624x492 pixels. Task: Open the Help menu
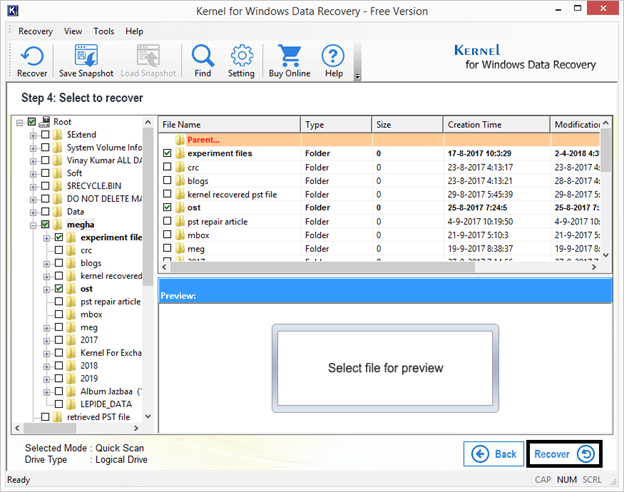point(134,31)
